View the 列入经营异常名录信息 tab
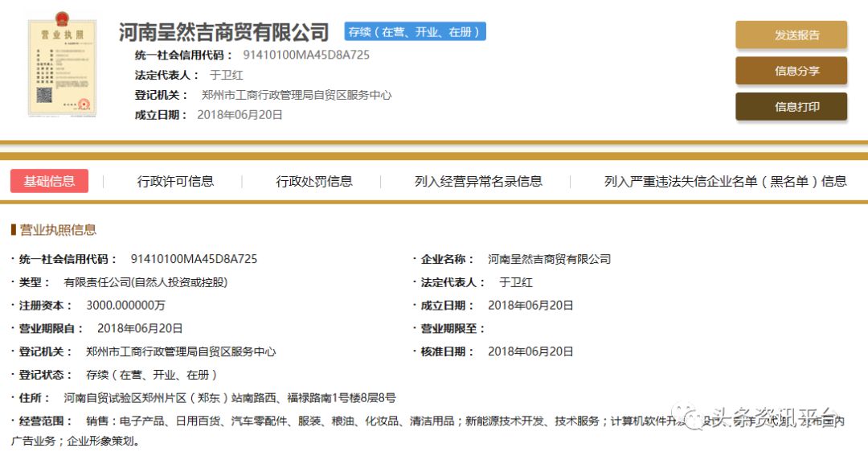This screenshot has width=868, height=456. [x=478, y=181]
